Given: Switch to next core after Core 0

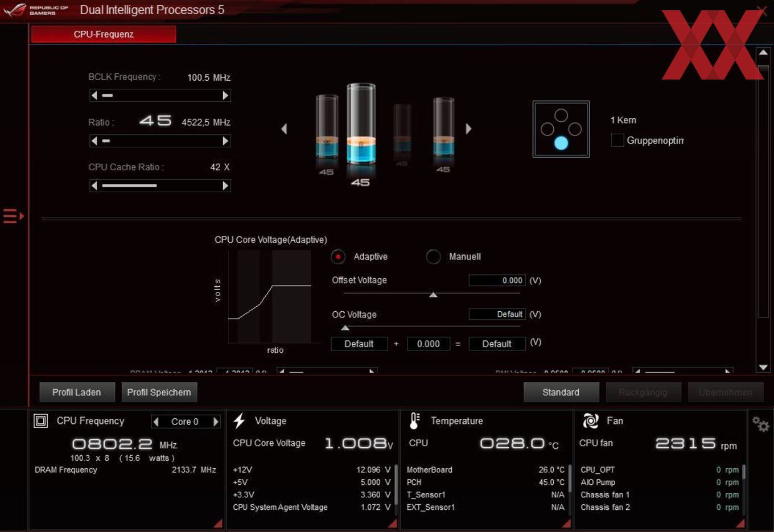Looking at the screenshot, I should (216, 422).
